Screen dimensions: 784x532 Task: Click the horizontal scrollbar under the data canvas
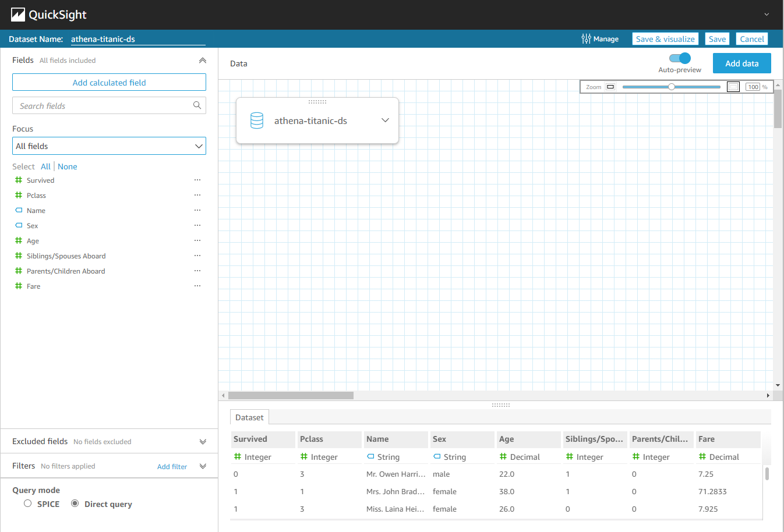291,395
